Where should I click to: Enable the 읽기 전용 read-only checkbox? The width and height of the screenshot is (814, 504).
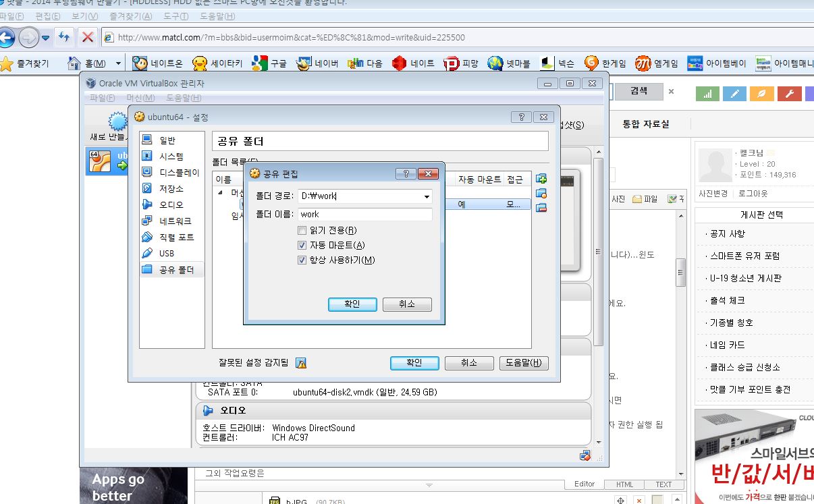tap(302, 231)
